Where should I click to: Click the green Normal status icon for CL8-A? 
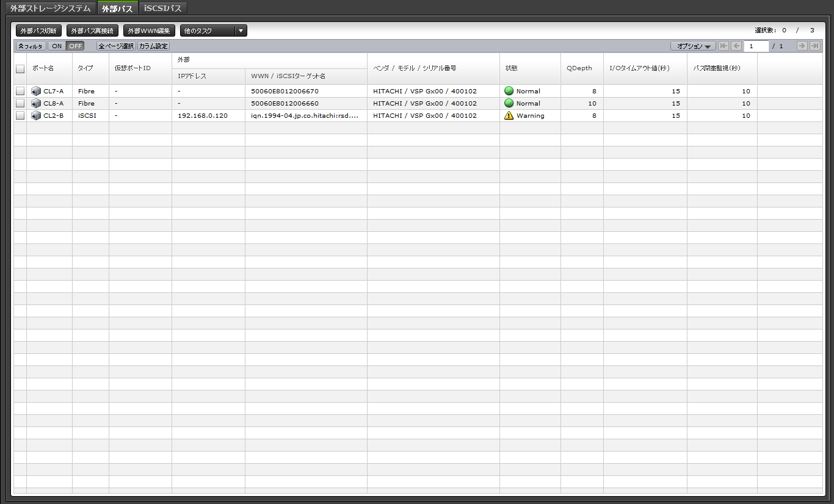click(509, 103)
